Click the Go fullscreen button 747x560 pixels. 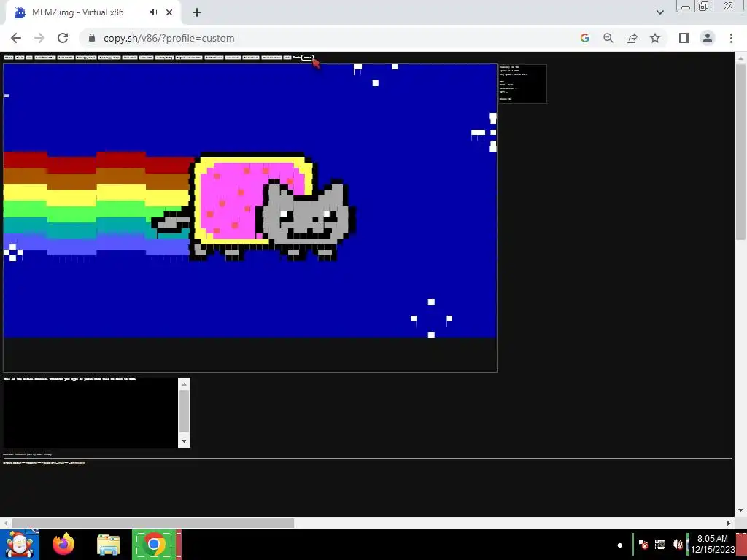pyautogui.click(x=251, y=58)
